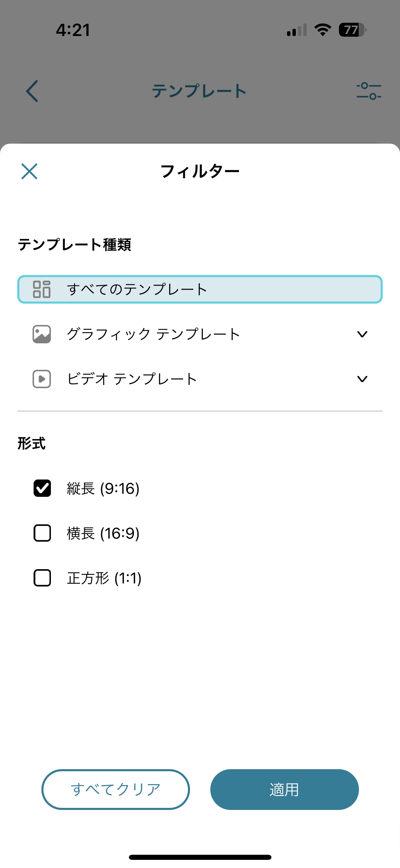Select グラフィック テンプレート label
This screenshot has height=868, width=400.
(153, 334)
